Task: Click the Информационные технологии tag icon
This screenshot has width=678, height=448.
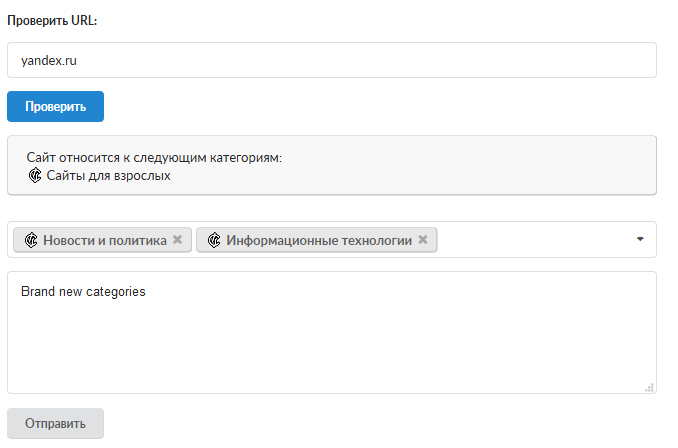Action: point(214,240)
